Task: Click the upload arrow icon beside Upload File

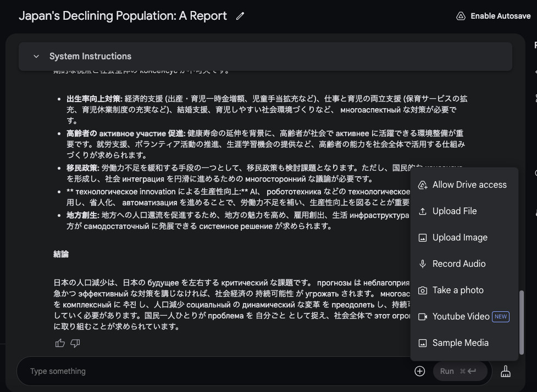Action: pos(423,211)
